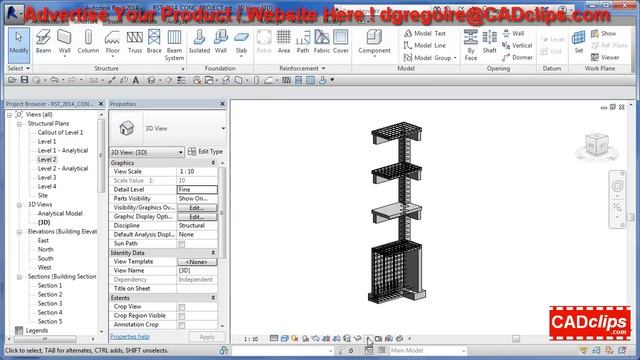Expand the Model Group dropdown
The height and width of the screenshot is (360, 640).
coord(455,58)
